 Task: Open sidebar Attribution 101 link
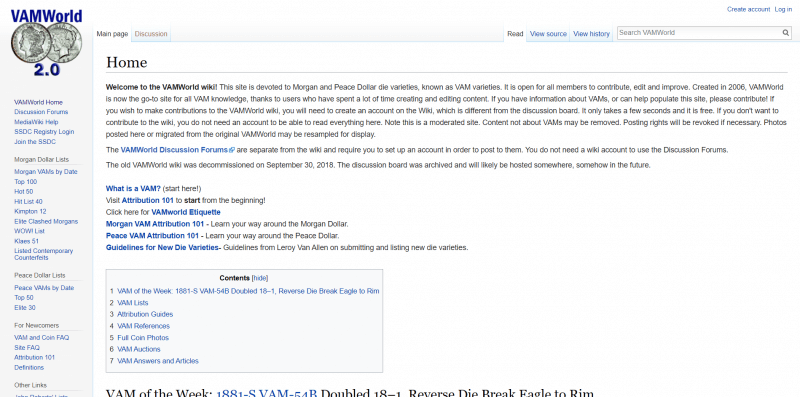pyautogui.click(x=34, y=357)
